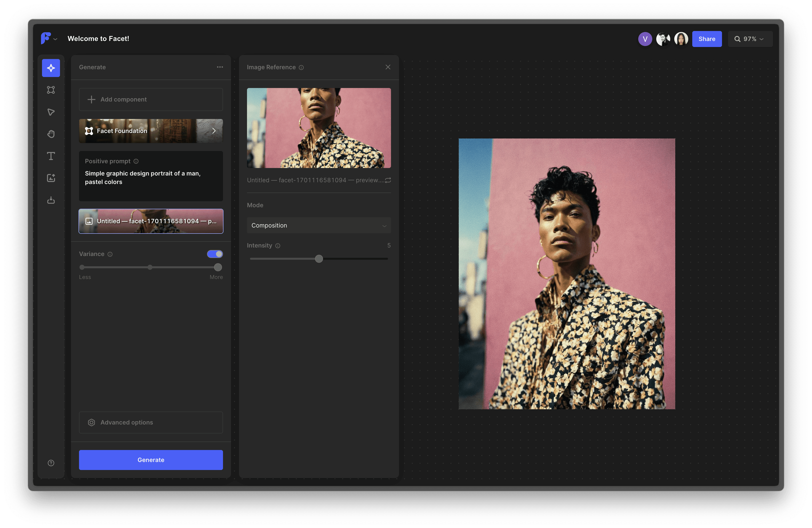The image size is (812, 528).
Task: Select the Generate sparkle tool
Action: click(x=51, y=68)
